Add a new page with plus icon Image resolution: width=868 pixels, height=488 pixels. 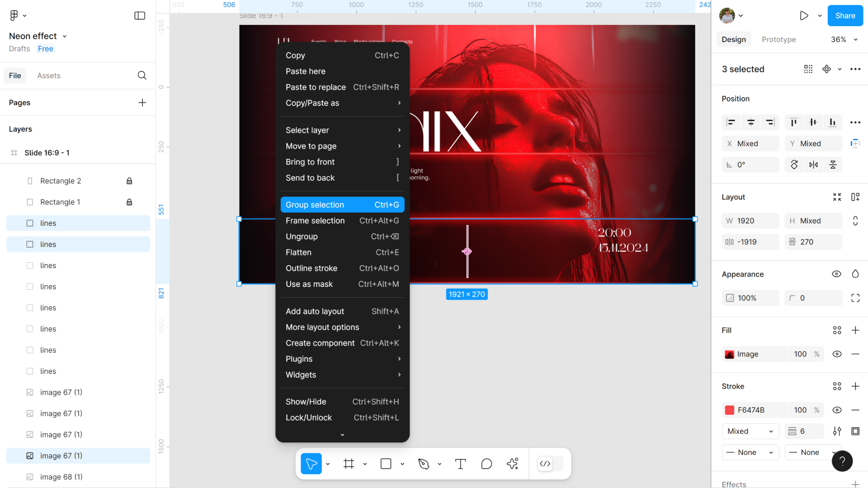[142, 102]
